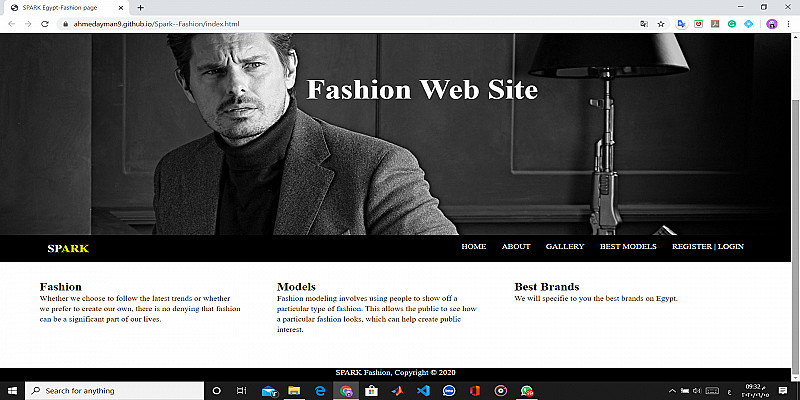Switch to Chrome on the taskbar
Image resolution: width=800 pixels, height=400 pixels.
[x=346, y=391]
